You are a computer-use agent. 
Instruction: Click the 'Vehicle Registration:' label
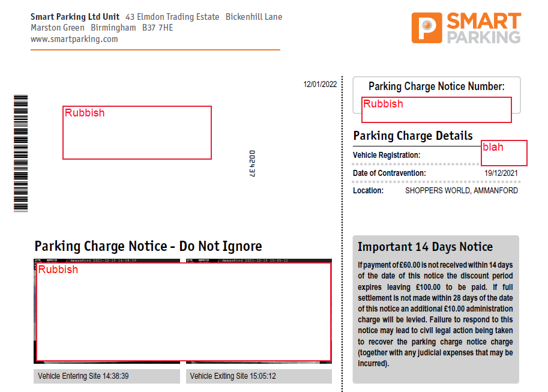click(387, 155)
